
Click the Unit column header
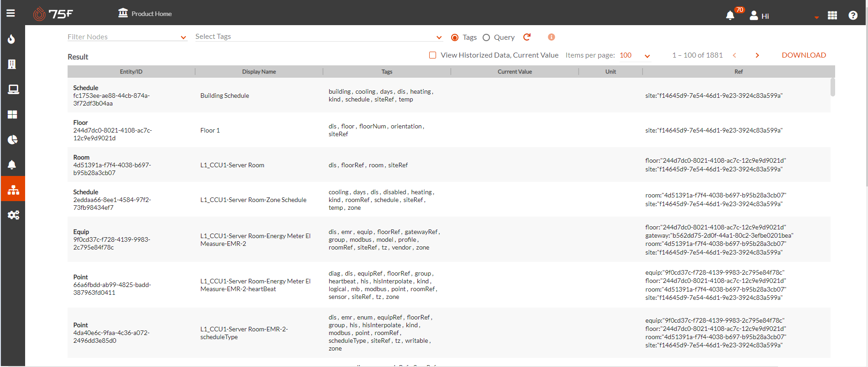(x=610, y=72)
